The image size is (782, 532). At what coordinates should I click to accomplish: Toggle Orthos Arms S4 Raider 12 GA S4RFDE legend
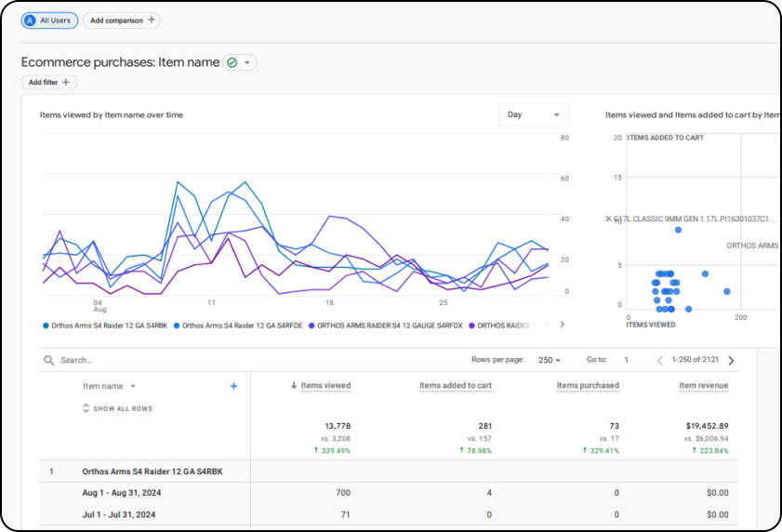[x=238, y=326]
